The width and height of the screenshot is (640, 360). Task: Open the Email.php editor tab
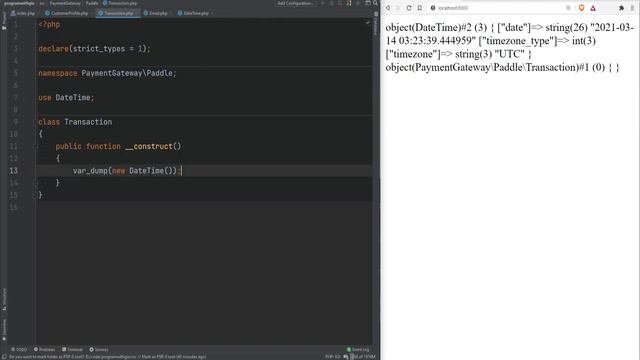(x=156, y=13)
